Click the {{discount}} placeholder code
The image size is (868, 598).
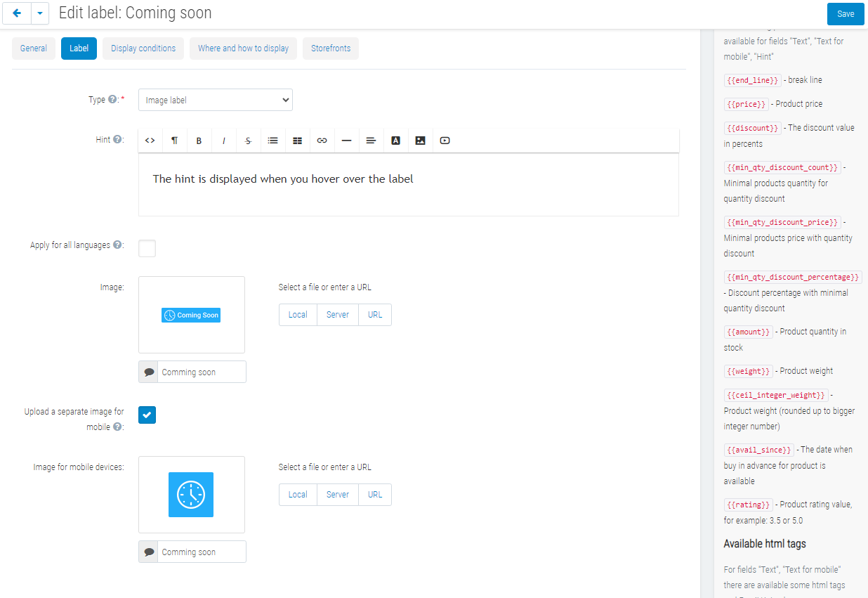tap(752, 128)
